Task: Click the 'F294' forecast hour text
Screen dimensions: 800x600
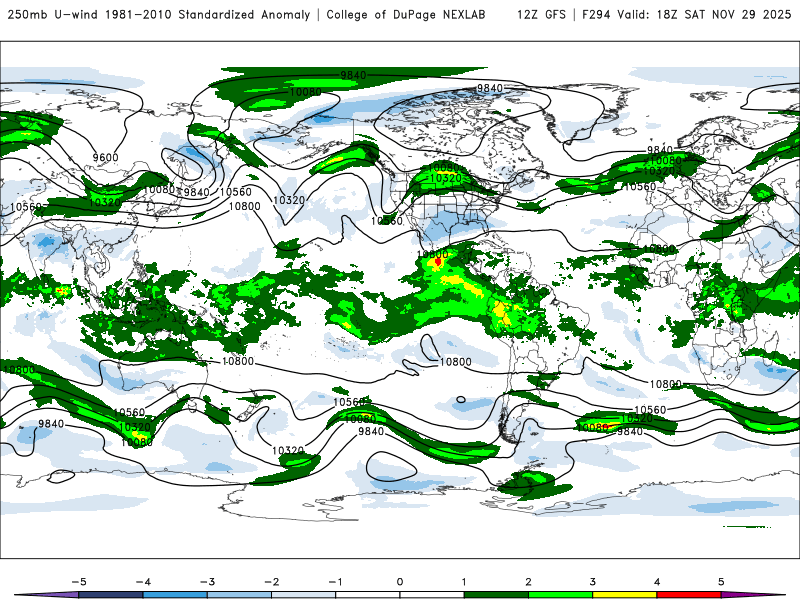Action: (596, 15)
